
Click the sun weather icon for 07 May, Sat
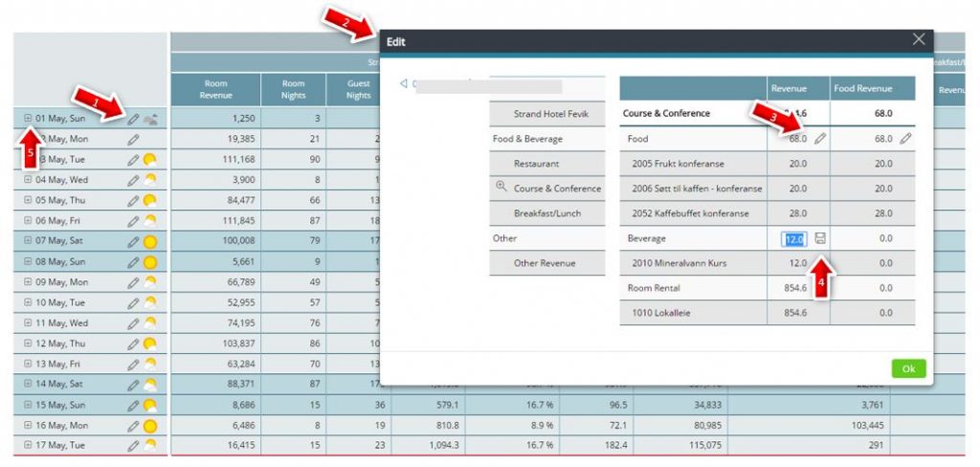pyautogui.click(x=150, y=241)
